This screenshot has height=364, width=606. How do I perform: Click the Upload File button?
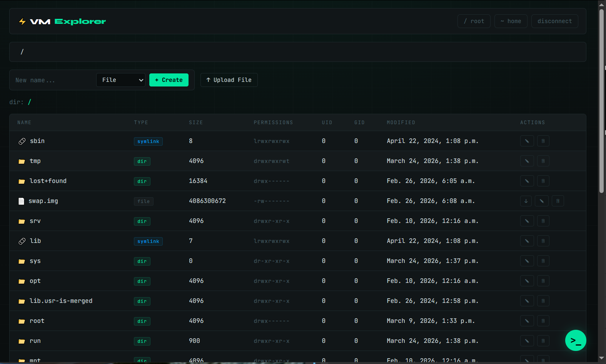(x=229, y=80)
